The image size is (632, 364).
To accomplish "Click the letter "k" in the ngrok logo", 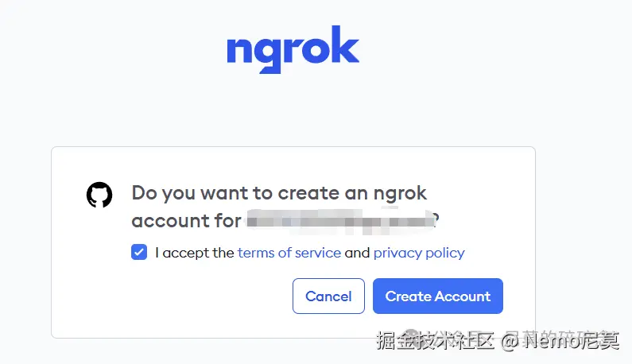I will pyautogui.click(x=345, y=45).
